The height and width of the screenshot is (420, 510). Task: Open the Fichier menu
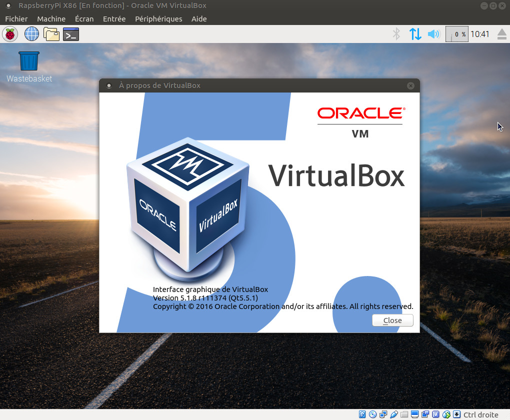[x=16, y=19]
